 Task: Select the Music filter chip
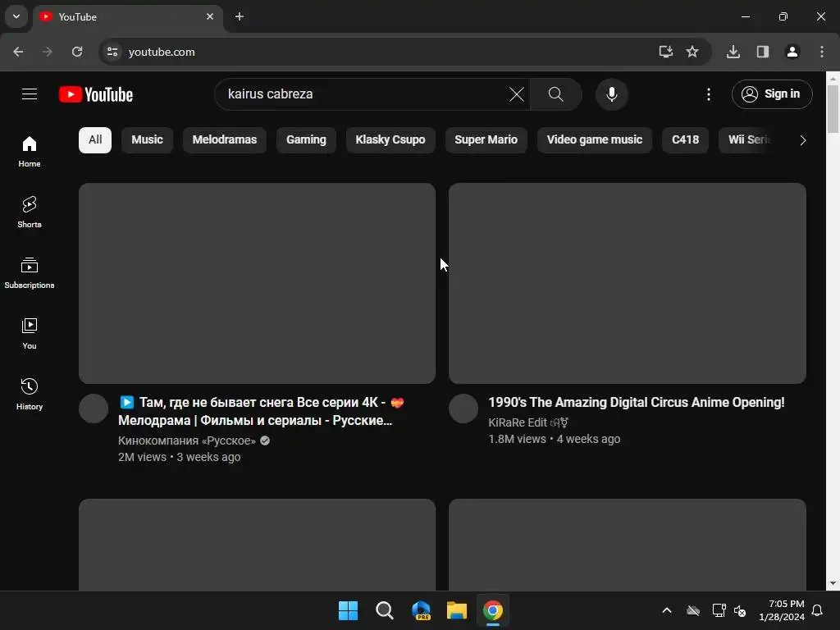click(x=147, y=139)
